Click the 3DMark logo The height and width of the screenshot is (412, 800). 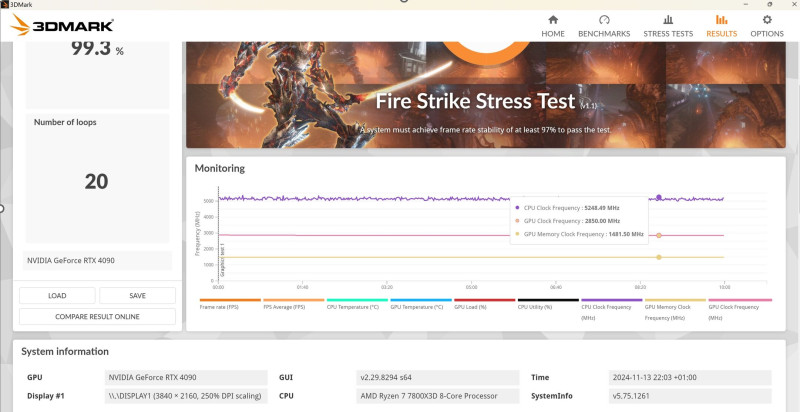(x=62, y=25)
